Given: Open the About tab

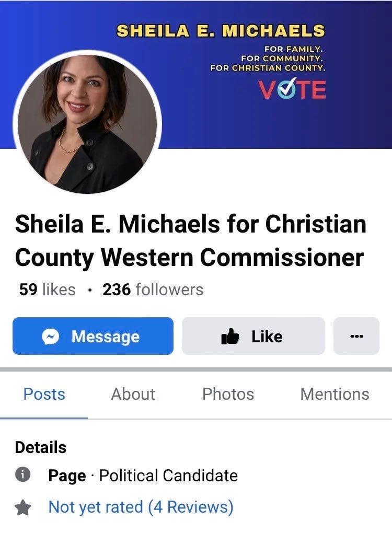Looking at the screenshot, I should tap(133, 394).
